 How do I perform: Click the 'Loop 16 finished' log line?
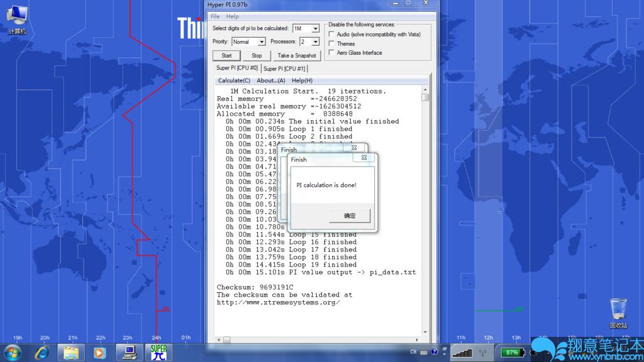pyautogui.click(x=291, y=242)
